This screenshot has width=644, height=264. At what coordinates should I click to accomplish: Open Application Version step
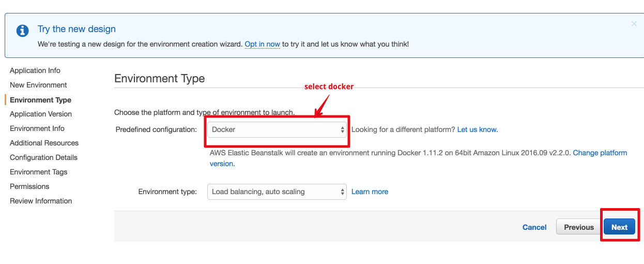pyautogui.click(x=41, y=114)
